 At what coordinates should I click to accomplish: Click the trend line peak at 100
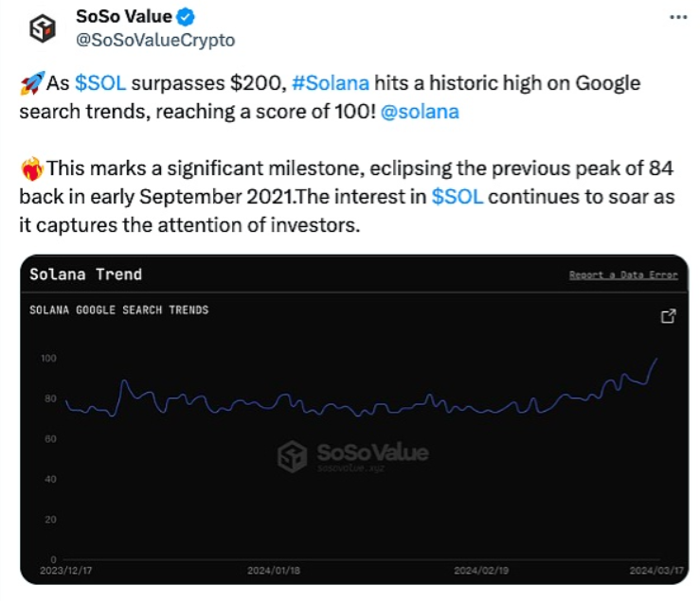[656, 359]
